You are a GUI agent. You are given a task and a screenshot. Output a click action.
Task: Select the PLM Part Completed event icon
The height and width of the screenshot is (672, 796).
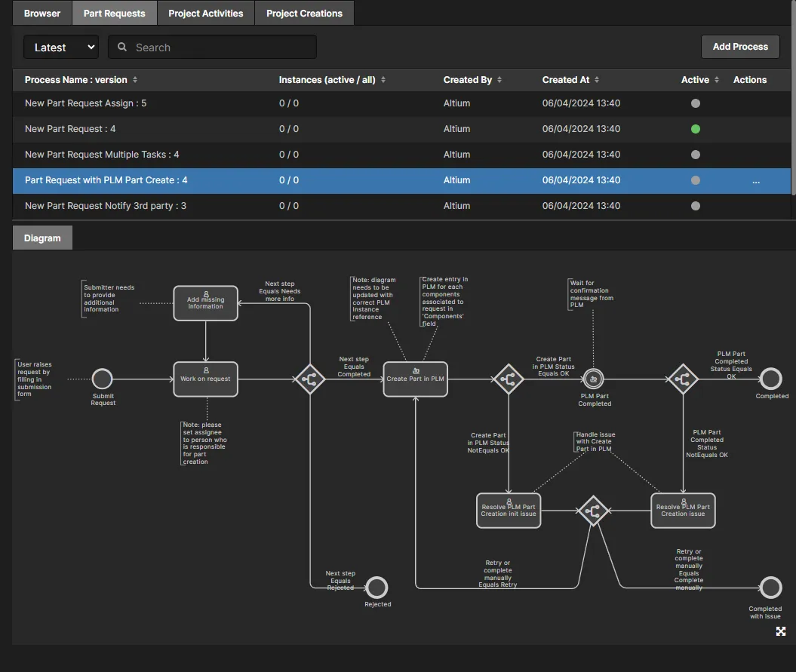[594, 379]
